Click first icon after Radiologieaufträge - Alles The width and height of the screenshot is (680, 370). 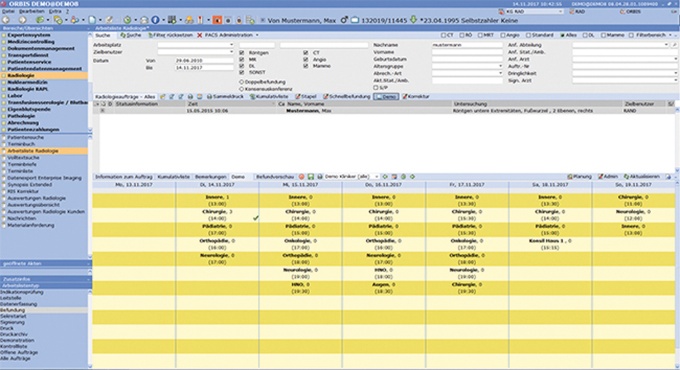pyautogui.click(x=163, y=97)
